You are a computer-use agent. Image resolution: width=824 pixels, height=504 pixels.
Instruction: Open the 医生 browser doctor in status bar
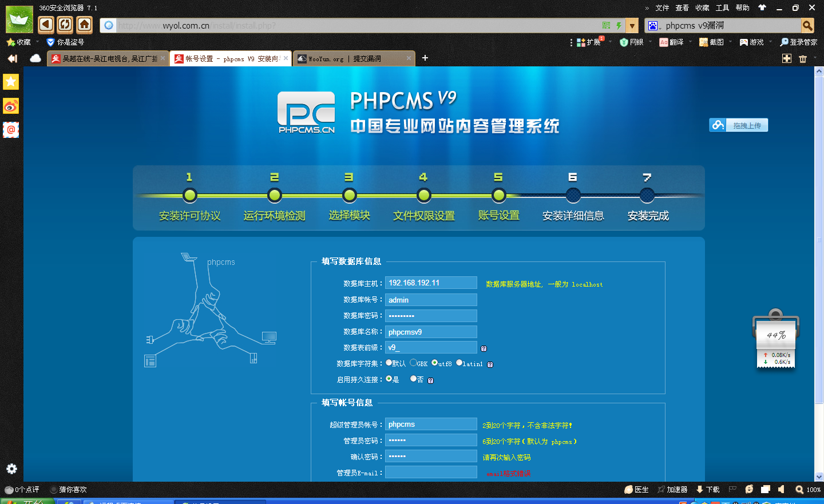[636, 490]
